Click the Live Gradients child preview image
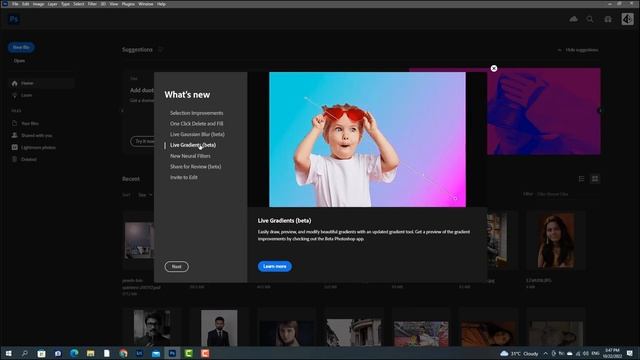 (x=367, y=140)
